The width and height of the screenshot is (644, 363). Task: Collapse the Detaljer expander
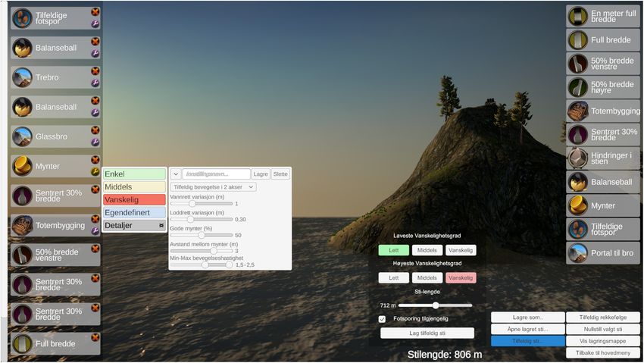[134, 225]
